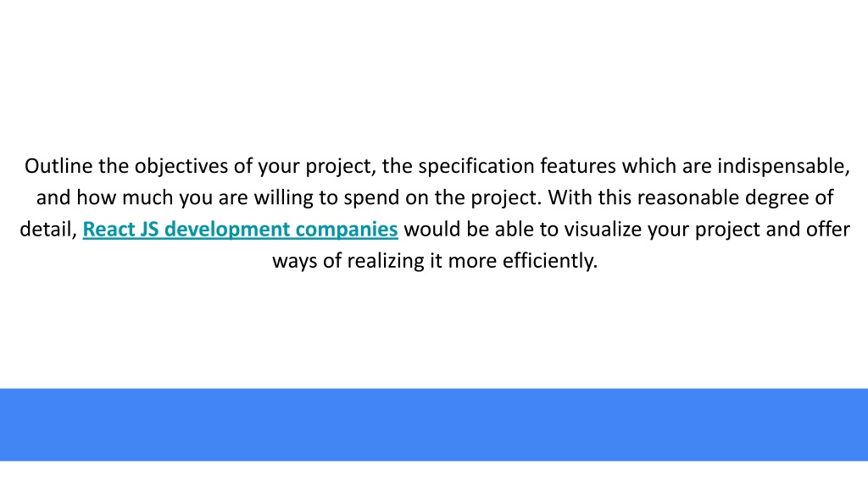The width and height of the screenshot is (868, 488).
Task: Open the React JS development companies link
Action: 240,229
